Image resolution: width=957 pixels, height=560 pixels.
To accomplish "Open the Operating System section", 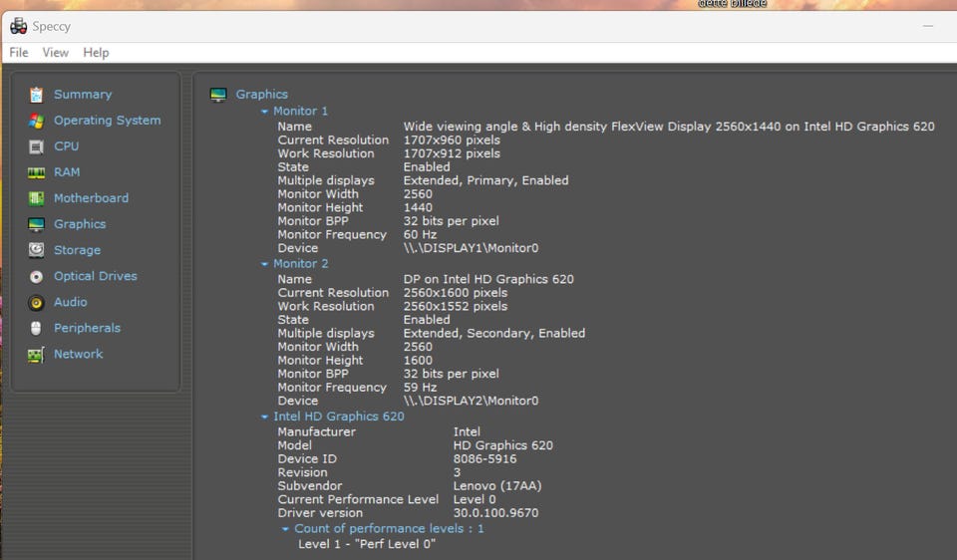I will 108,121.
